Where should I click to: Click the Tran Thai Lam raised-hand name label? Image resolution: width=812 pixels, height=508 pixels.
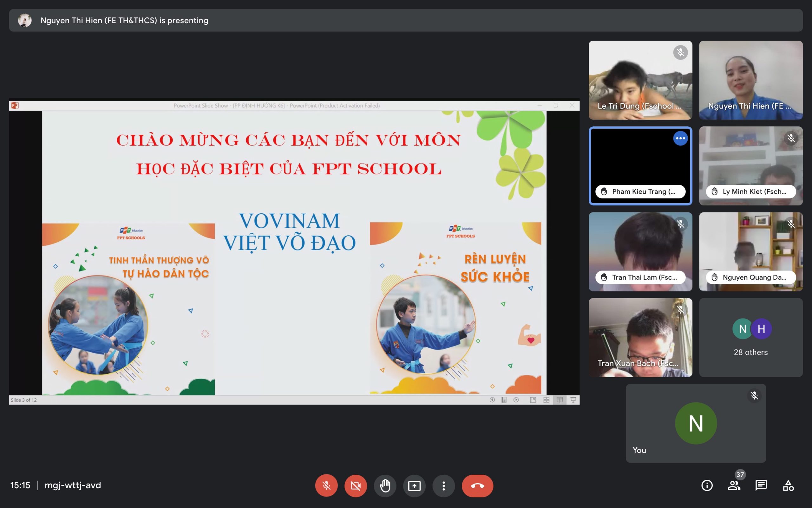tap(640, 277)
